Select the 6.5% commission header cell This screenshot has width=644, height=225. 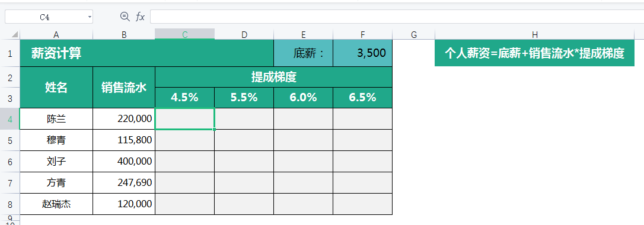pos(363,98)
